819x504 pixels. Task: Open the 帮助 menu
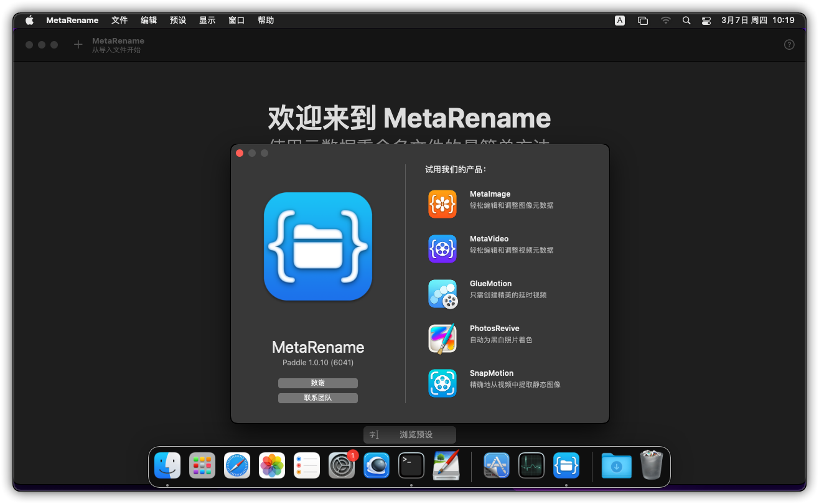[266, 21]
